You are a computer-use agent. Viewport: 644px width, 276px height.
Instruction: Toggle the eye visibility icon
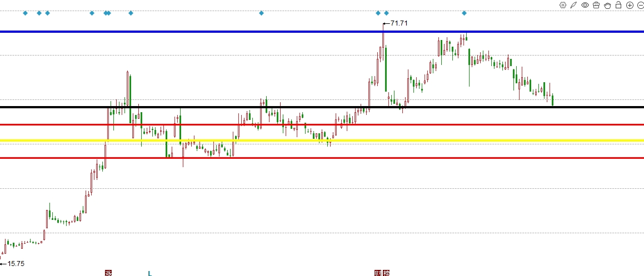[x=585, y=5]
